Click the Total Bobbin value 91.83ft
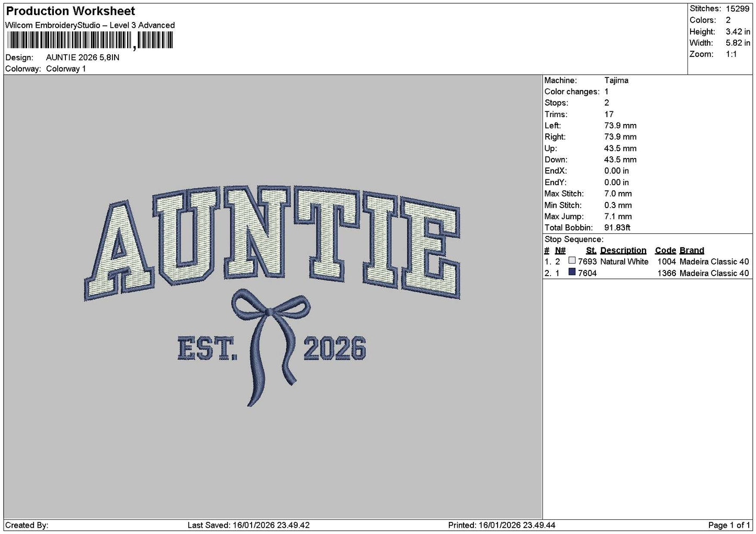The height and width of the screenshot is (534, 756). tap(617, 228)
